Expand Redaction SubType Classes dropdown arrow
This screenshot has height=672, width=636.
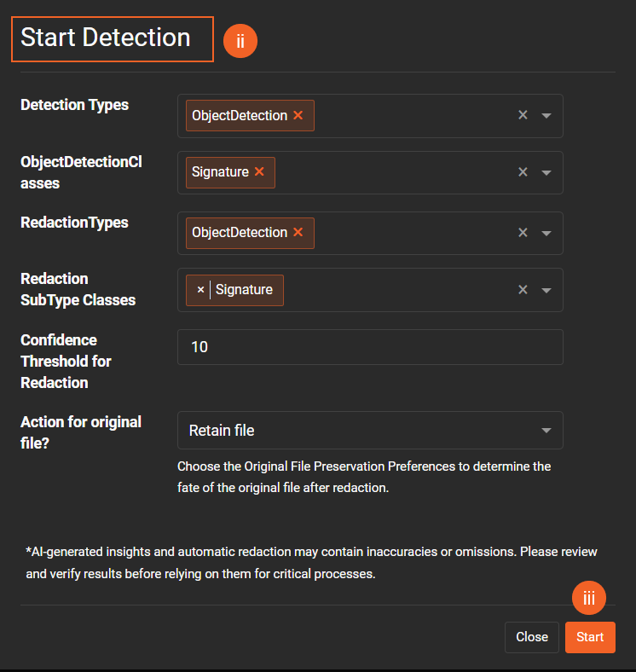coord(546,291)
